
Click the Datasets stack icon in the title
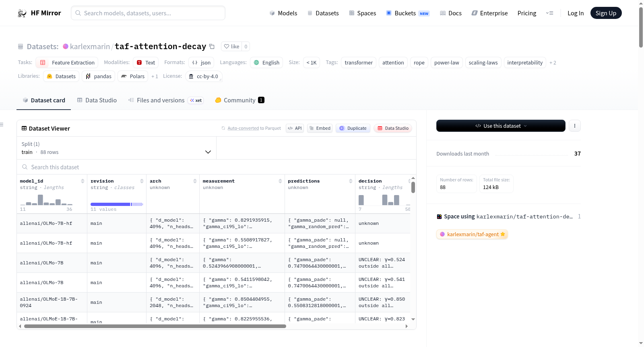pyautogui.click(x=21, y=47)
